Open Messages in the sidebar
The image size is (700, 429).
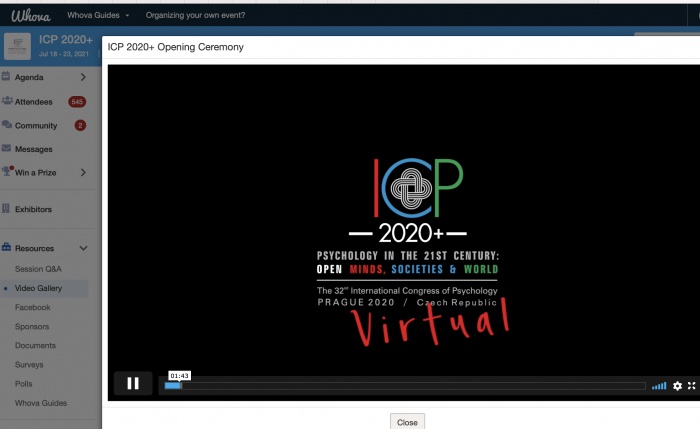pyautogui.click(x=33, y=149)
